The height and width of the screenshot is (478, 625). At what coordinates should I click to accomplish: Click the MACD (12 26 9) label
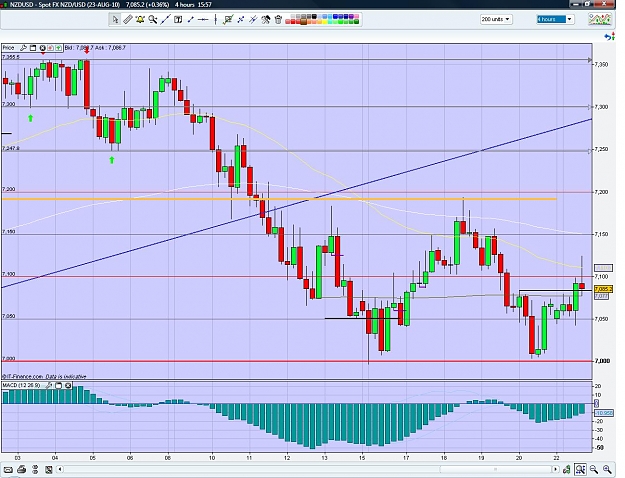click(x=21, y=385)
